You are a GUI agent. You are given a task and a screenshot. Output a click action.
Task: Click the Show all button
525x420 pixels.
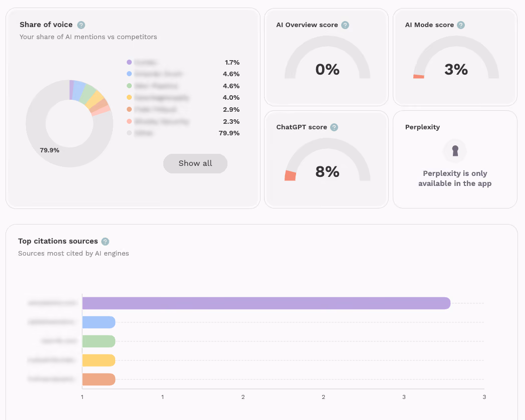pos(195,163)
